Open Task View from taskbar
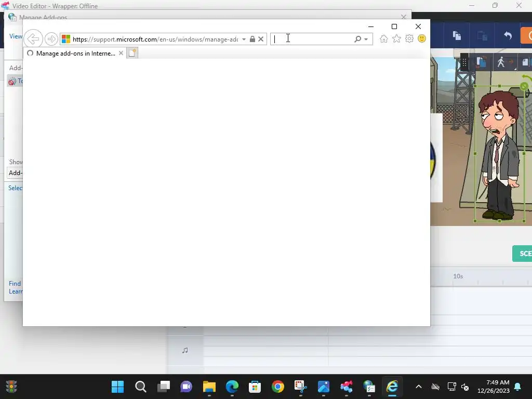The width and height of the screenshot is (532, 399). coord(164,387)
